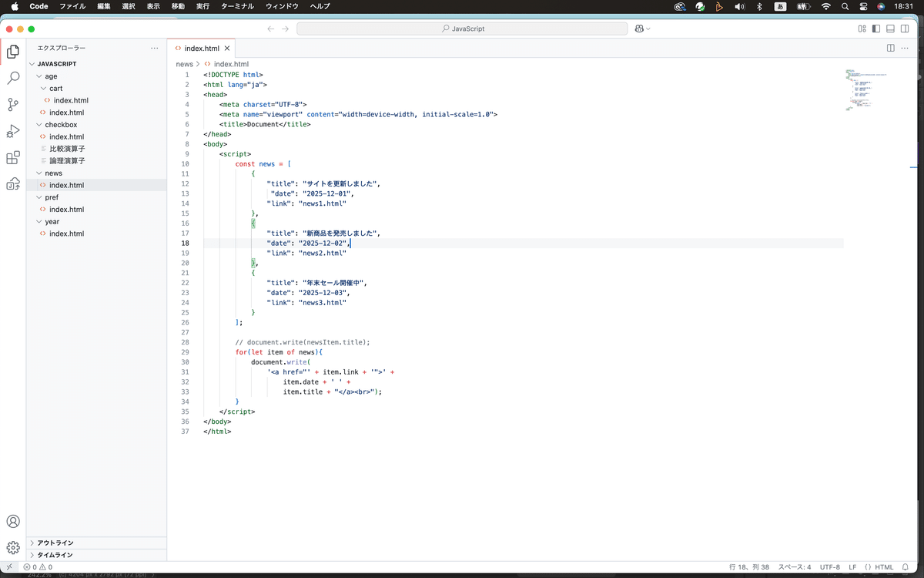924x578 pixels.
Task: Open the Search view icon
Action: (13, 78)
